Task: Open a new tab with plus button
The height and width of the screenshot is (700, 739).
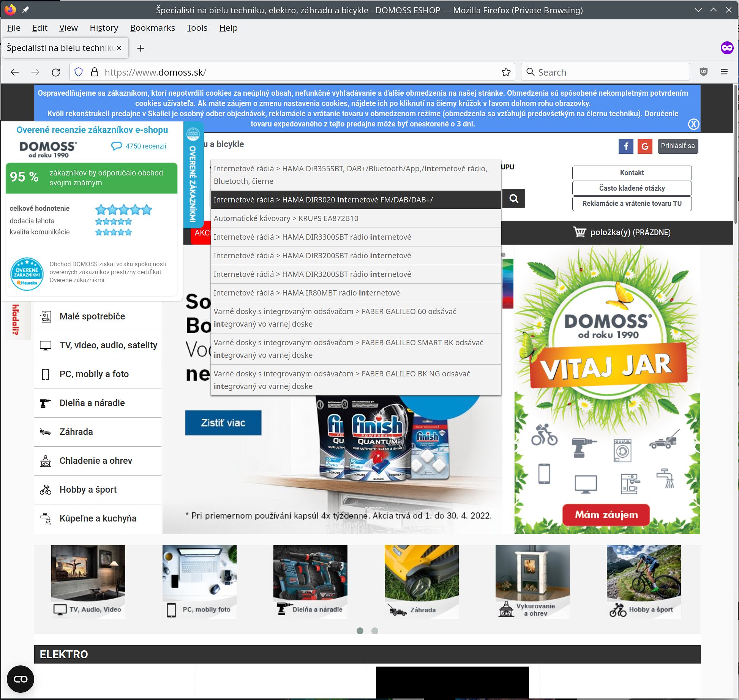Action: tap(141, 48)
